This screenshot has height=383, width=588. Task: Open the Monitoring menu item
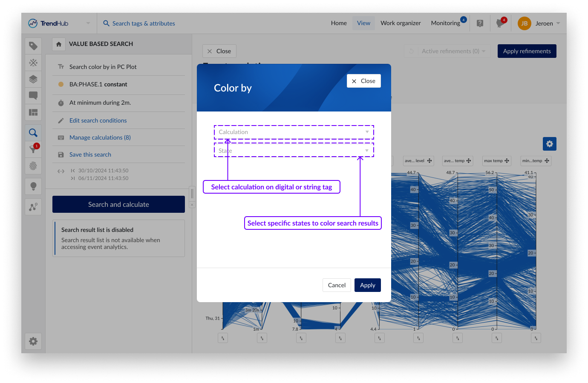tap(445, 23)
